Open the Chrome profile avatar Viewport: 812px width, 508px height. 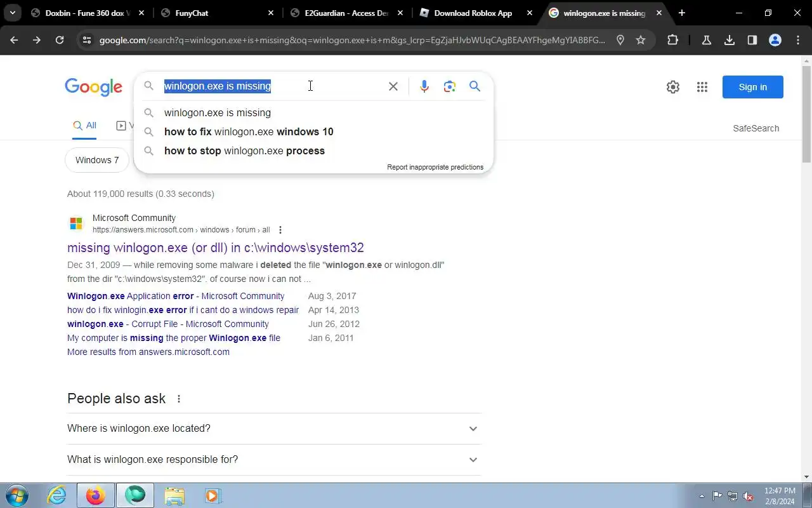click(775, 40)
